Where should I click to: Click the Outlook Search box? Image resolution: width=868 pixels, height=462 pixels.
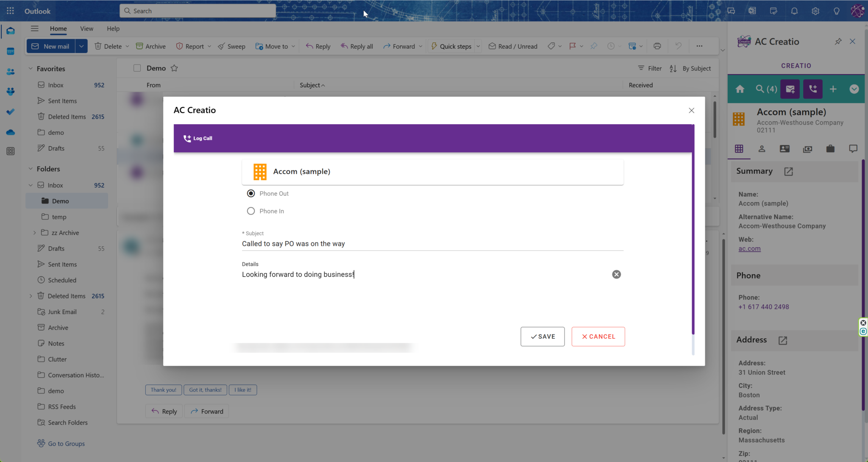198,11
